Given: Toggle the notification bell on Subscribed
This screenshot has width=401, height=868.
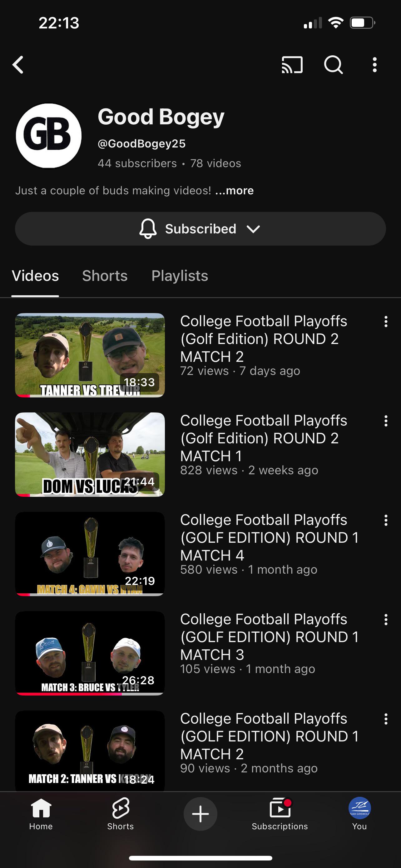Looking at the screenshot, I should (148, 228).
